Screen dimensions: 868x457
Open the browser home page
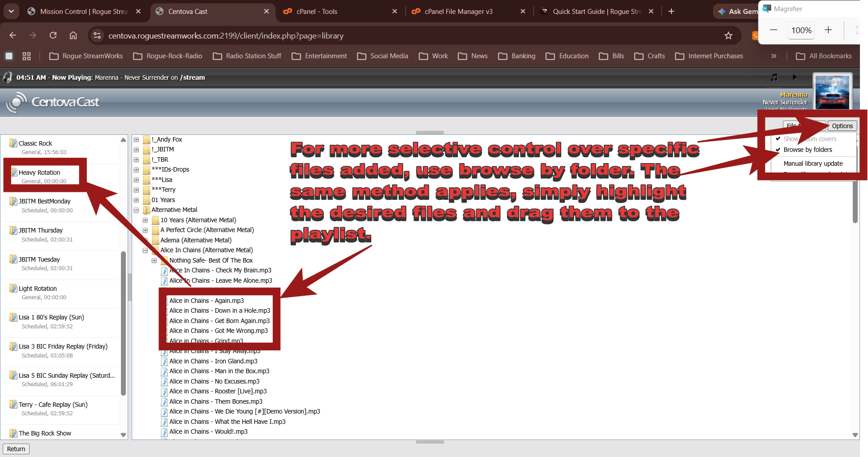click(73, 35)
